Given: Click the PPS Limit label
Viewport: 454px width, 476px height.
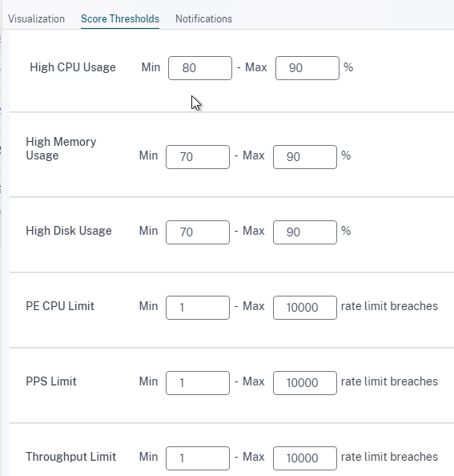Looking at the screenshot, I should click(51, 381).
